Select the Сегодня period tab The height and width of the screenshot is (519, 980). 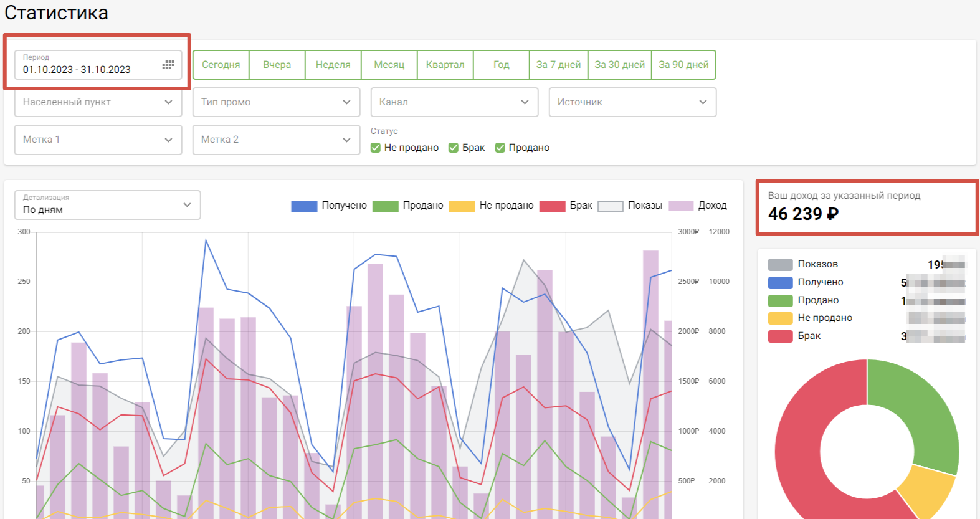(x=221, y=65)
